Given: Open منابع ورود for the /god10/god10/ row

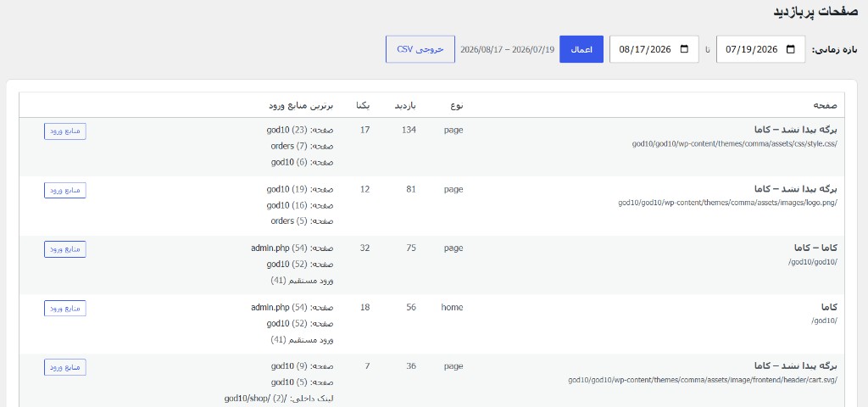Looking at the screenshot, I should tap(65, 249).
